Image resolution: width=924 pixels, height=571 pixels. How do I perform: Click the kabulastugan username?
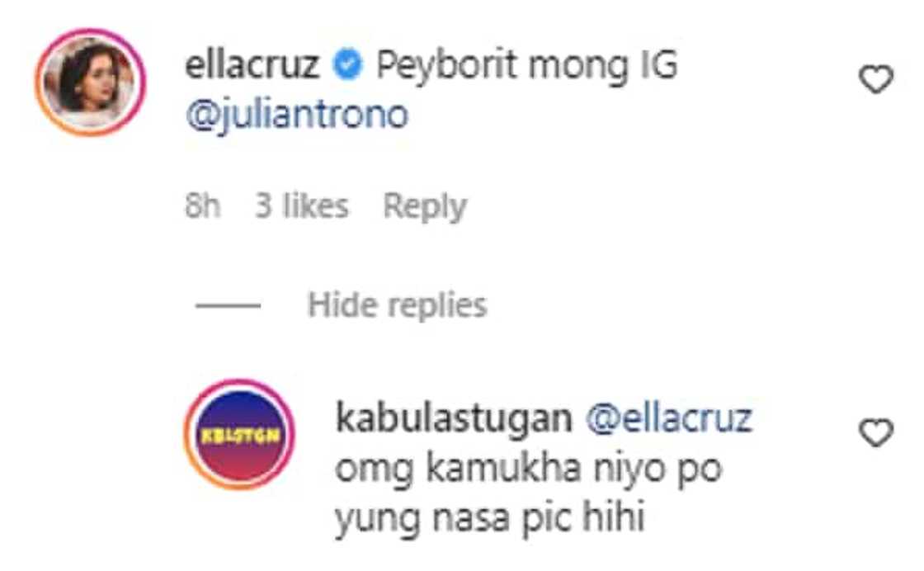click(454, 418)
